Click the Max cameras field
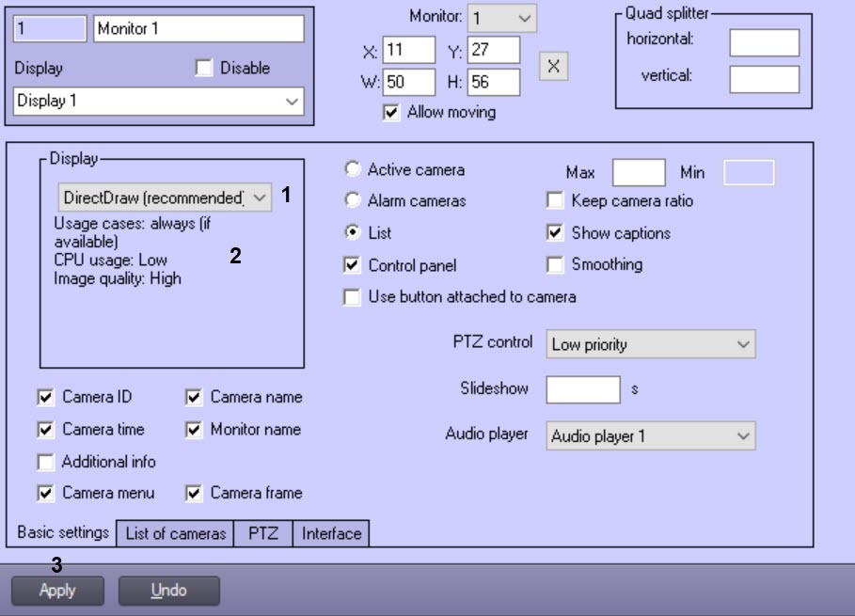This screenshot has width=855, height=616. [x=639, y=172]
